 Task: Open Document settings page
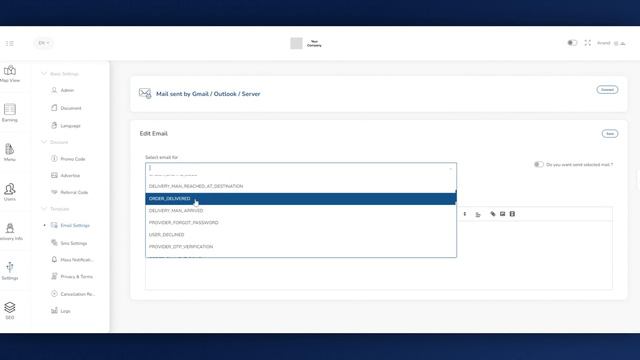[67, 108]
